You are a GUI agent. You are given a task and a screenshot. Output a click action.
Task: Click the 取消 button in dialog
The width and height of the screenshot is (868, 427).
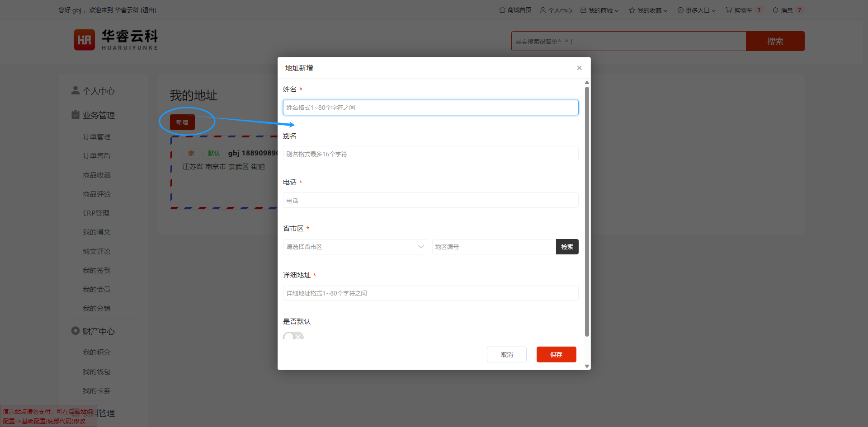pos(506,355)
